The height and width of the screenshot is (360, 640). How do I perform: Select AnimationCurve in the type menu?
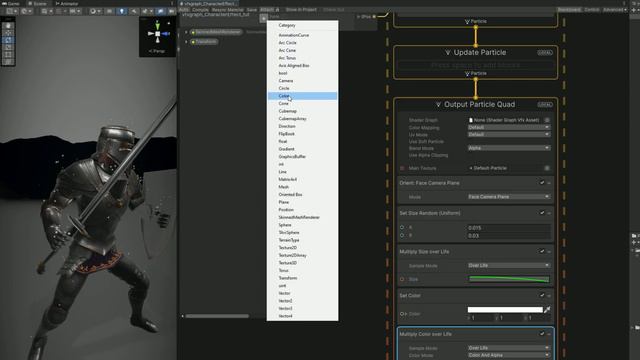tap(302, 35)
